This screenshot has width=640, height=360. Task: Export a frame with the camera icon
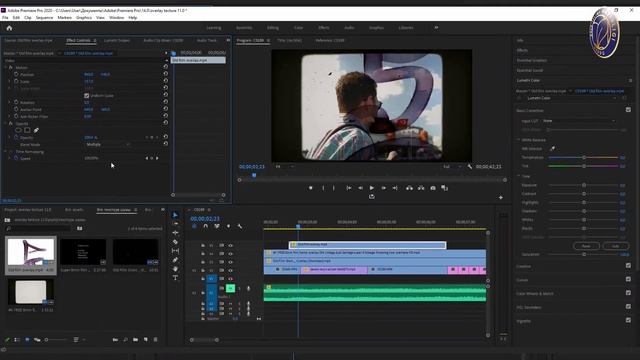point(433,188)
